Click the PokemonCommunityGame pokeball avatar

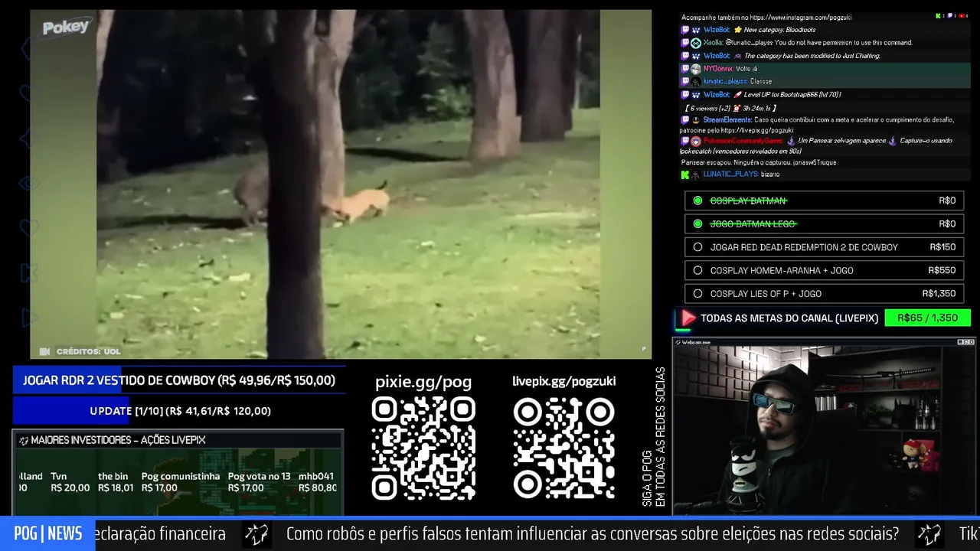pos(696,142)
